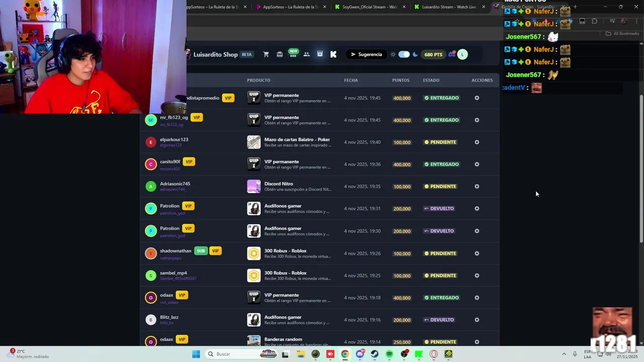
Task: Click Balatro card deck product thumbnail
Action: click(x=254, y=142)
